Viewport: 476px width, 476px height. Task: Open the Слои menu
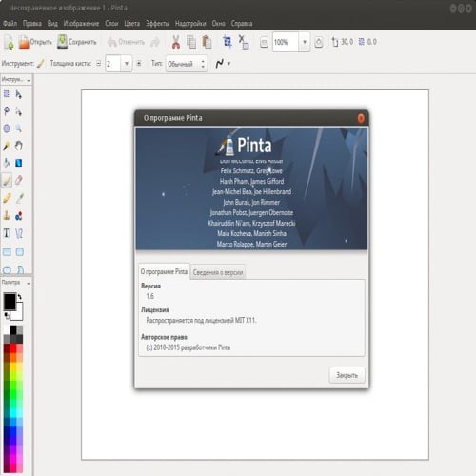pyautogui.click(x=111, y=24)
